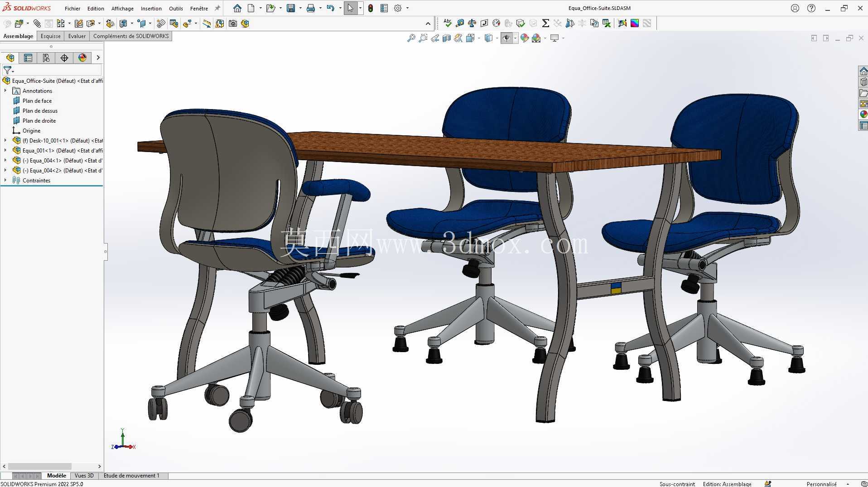The height and width of the screenshot is (487, 868).
Task: Click the feature tree filter field
Action: click(52, 70)
